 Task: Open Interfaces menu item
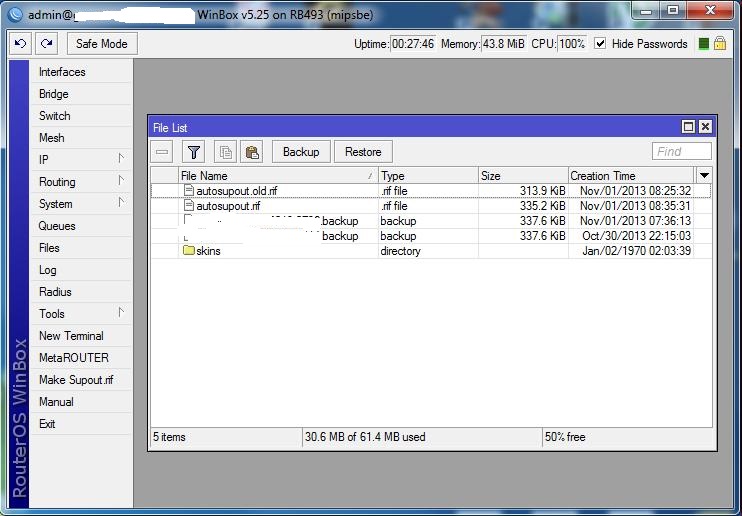pyautogui.click(x=81, y=72)
